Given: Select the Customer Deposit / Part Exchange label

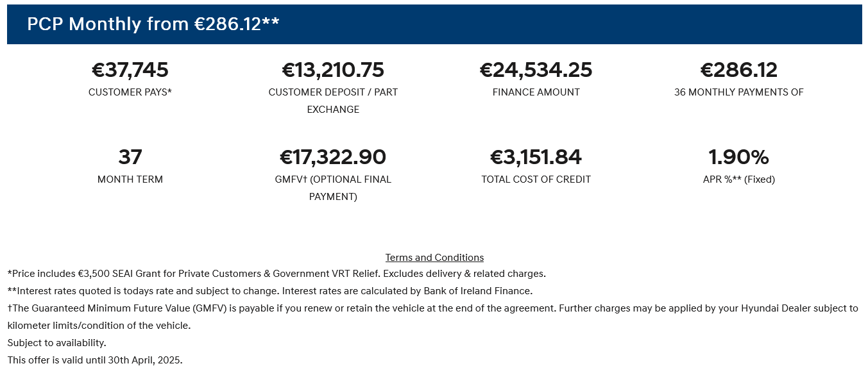Looking at the screenshot, I should [333, 101].
